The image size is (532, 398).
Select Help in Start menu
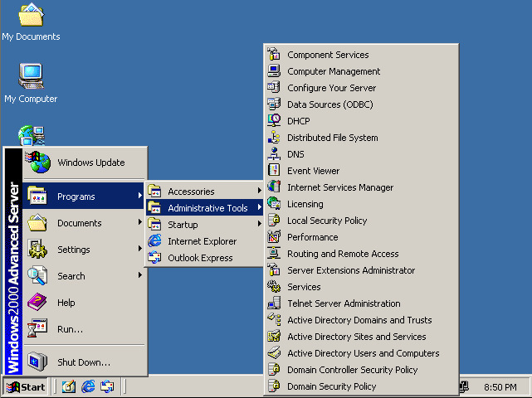coord(85,303)
